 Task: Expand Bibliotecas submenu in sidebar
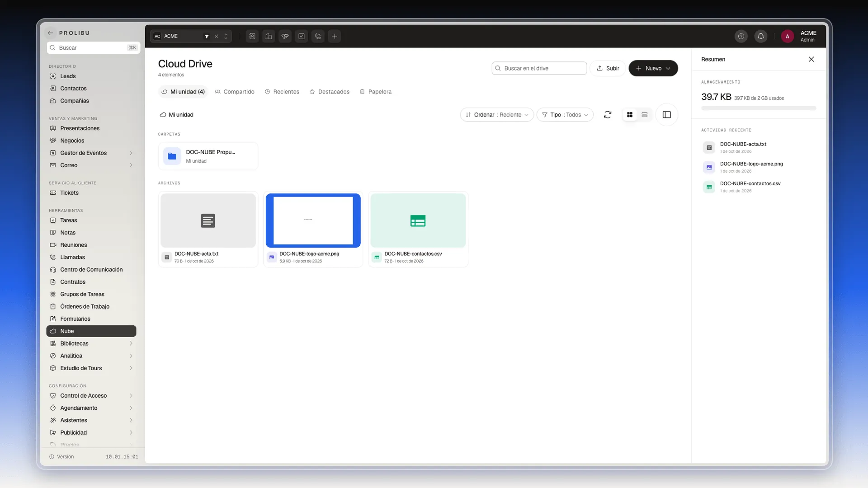pos(131,343)
